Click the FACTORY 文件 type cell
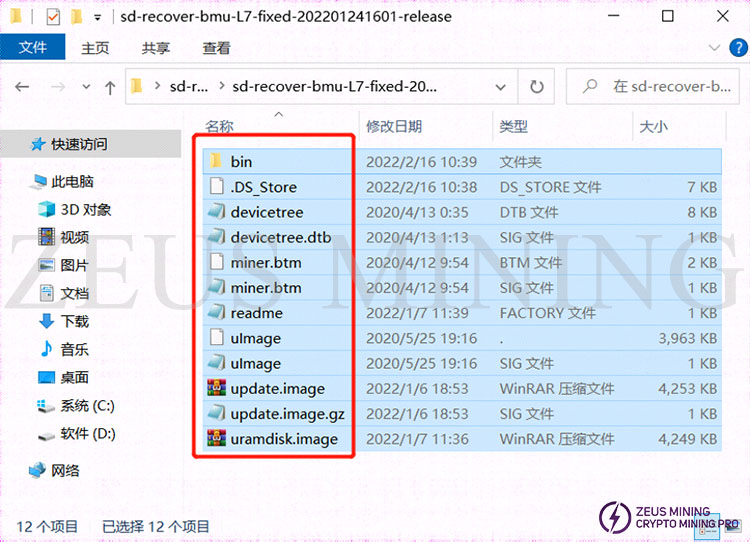 [x=548, y=313]
